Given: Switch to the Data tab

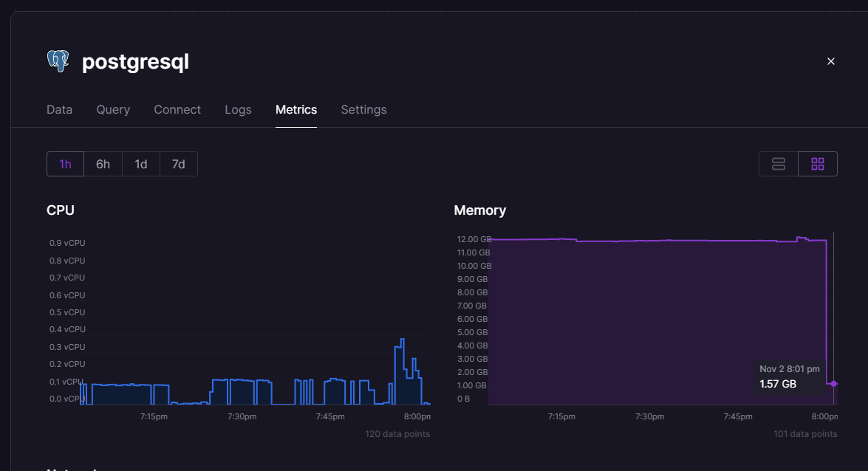Looking at the screenshot, I should 59,109.
